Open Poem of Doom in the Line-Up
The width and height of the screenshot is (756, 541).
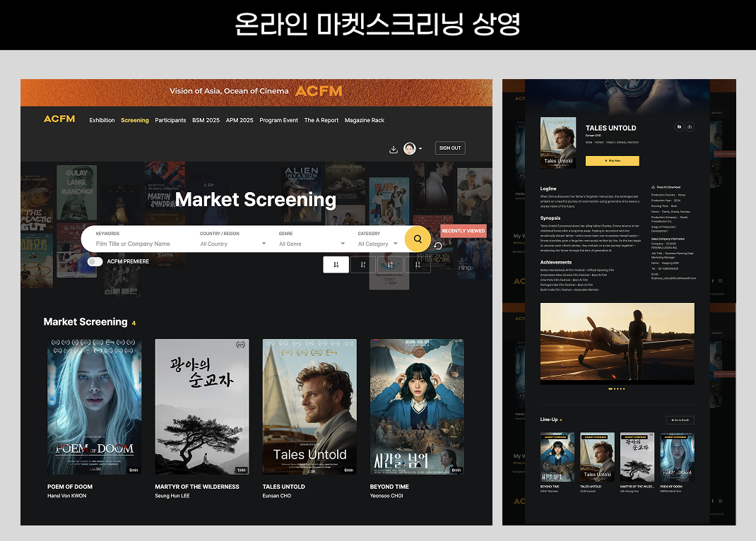tap(678, 457)
